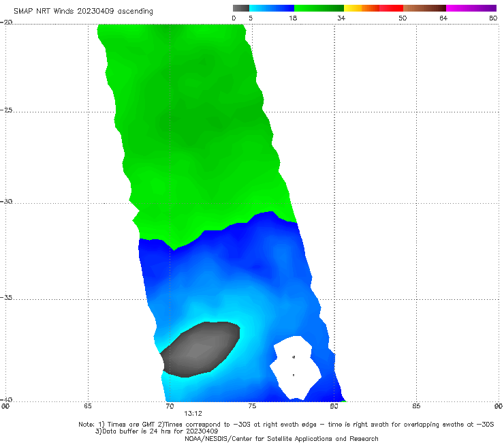Click the longitude label '65'

click(88, 406)
